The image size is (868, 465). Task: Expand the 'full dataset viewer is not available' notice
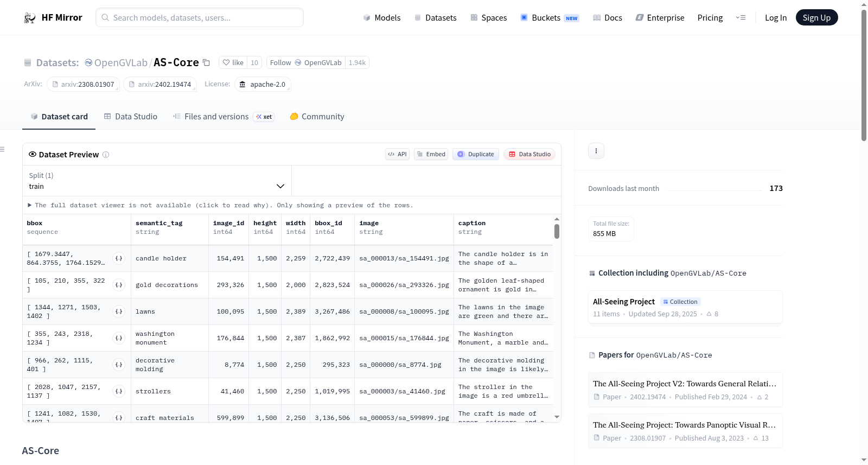click(x=221, y=205)
